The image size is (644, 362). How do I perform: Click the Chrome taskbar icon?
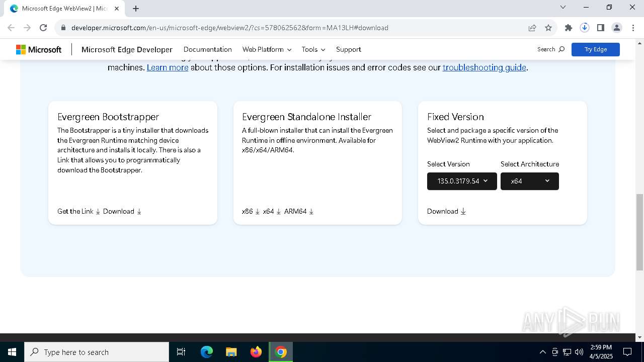pos(281,352)
